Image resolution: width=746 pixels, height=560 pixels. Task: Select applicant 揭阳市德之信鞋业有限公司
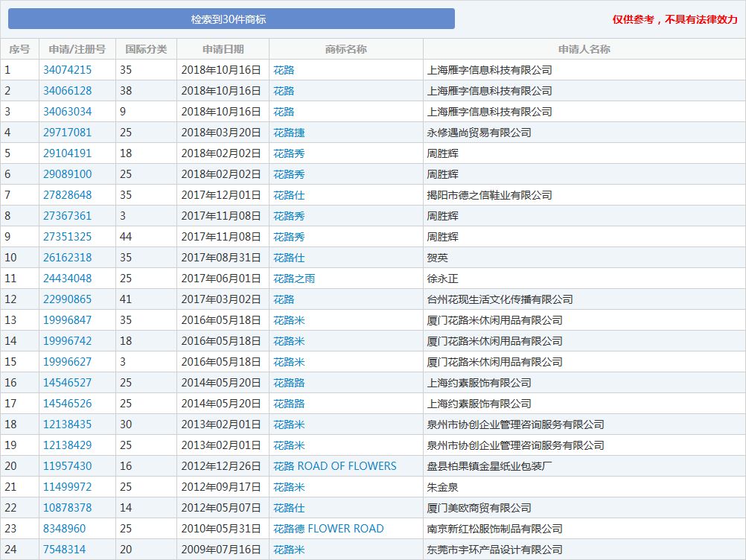(489, 195)
